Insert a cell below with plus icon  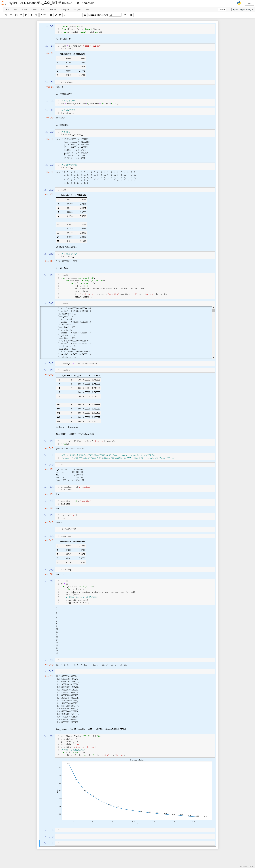pos(11,15)
